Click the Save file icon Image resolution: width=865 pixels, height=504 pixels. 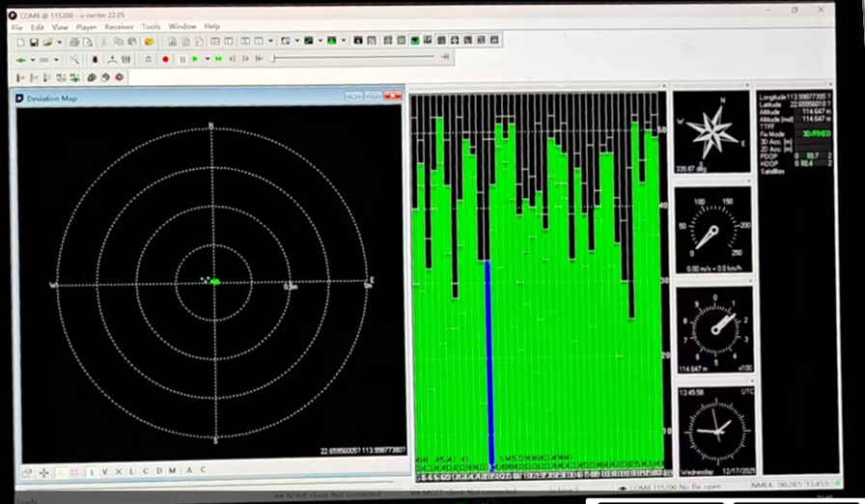[x=34, y=42]
